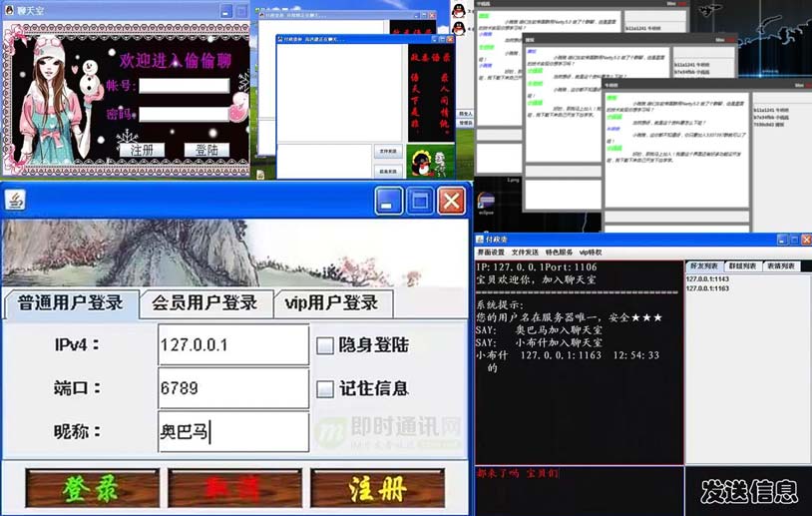Open the vip特权 menu
Image resolution: width=812 pixels, height=516 pixels.
[x=591, y=253]
